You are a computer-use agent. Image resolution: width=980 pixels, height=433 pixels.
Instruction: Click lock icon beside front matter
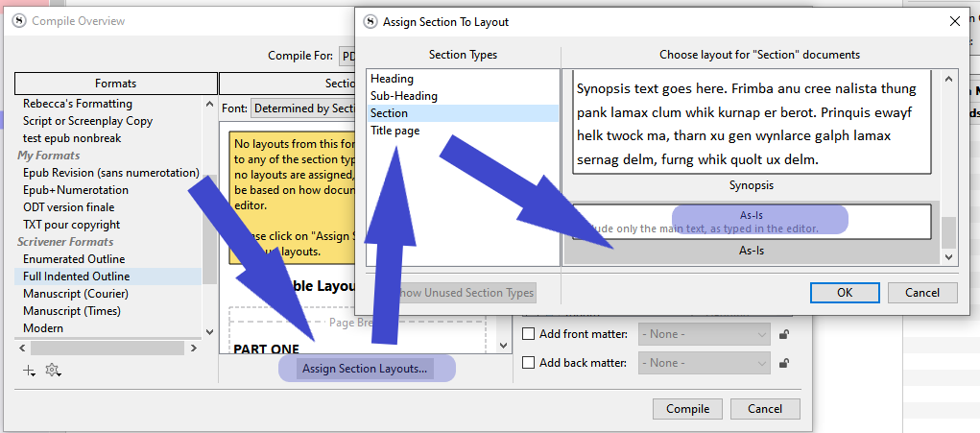tap(784, 334)
